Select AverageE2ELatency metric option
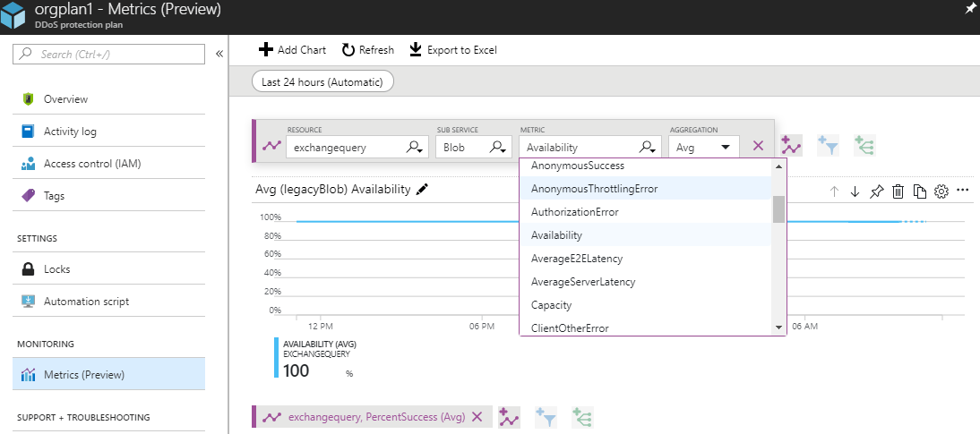This screenshot has width=980, height=434. (x=646, y=259)
